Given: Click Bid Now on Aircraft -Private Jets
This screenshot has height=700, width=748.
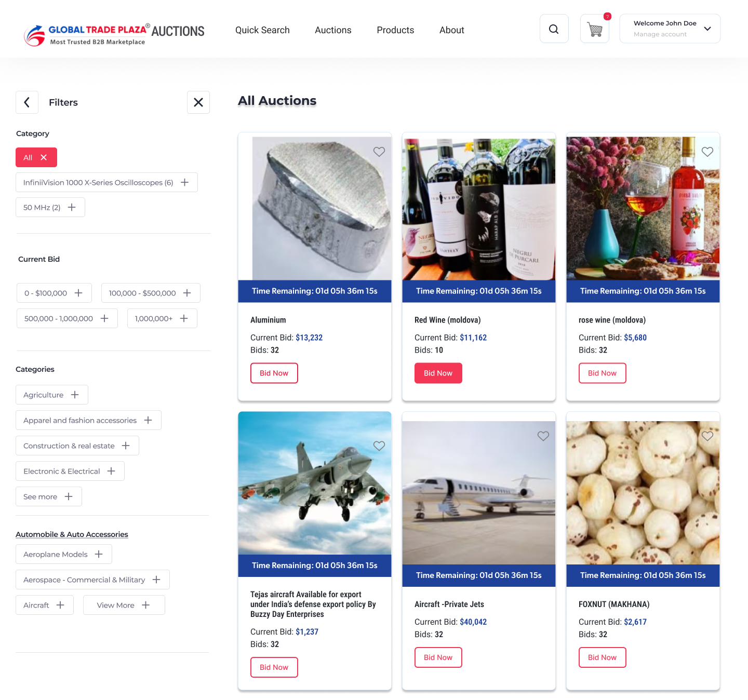Looking at the screenshot, I should [438, 657].
